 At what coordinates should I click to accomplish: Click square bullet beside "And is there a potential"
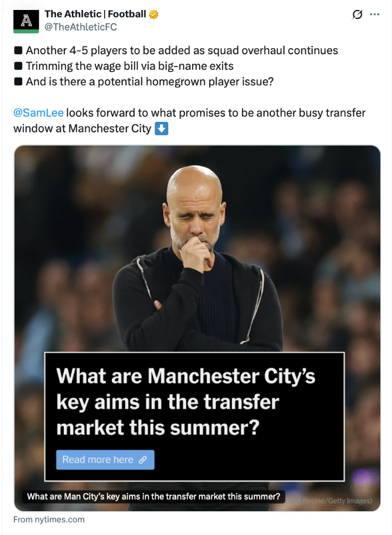click(x=18, y=82)
